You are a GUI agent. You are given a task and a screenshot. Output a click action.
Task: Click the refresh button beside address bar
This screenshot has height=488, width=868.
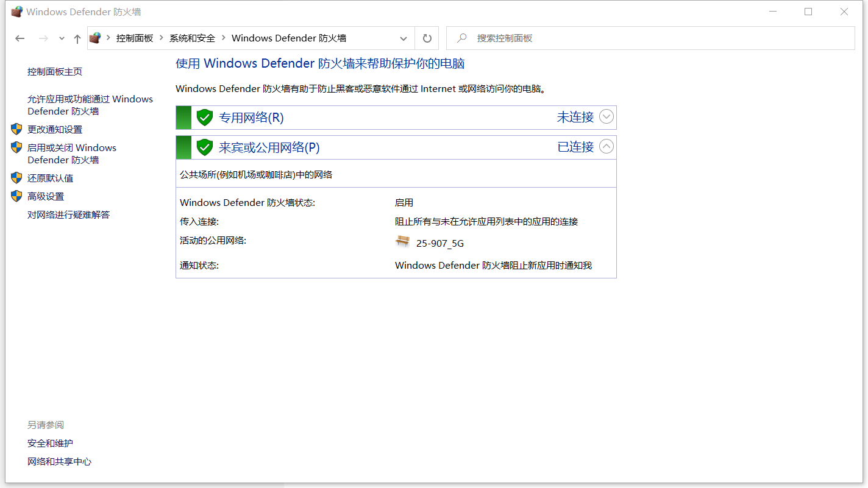pyautogui.click(x=427, y=38)
